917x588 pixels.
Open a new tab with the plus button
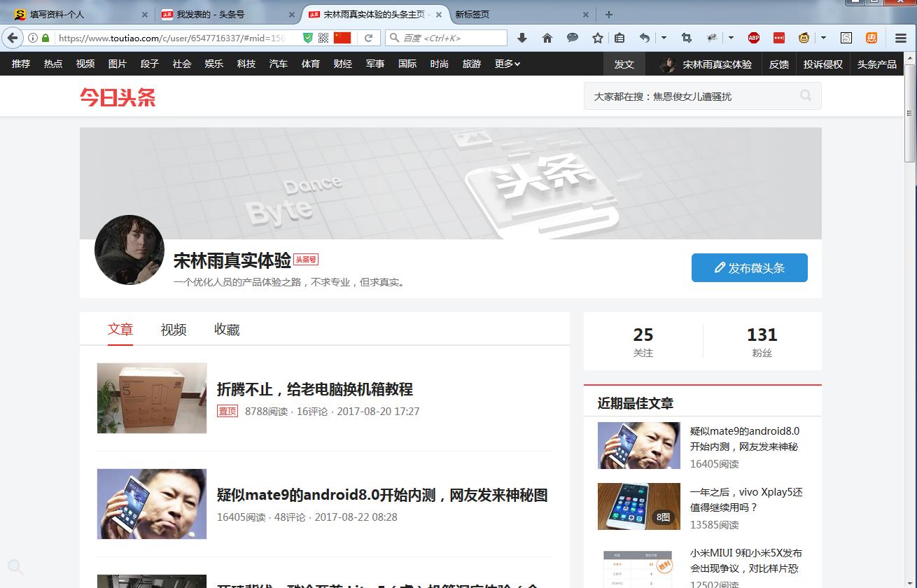(609, 14)
